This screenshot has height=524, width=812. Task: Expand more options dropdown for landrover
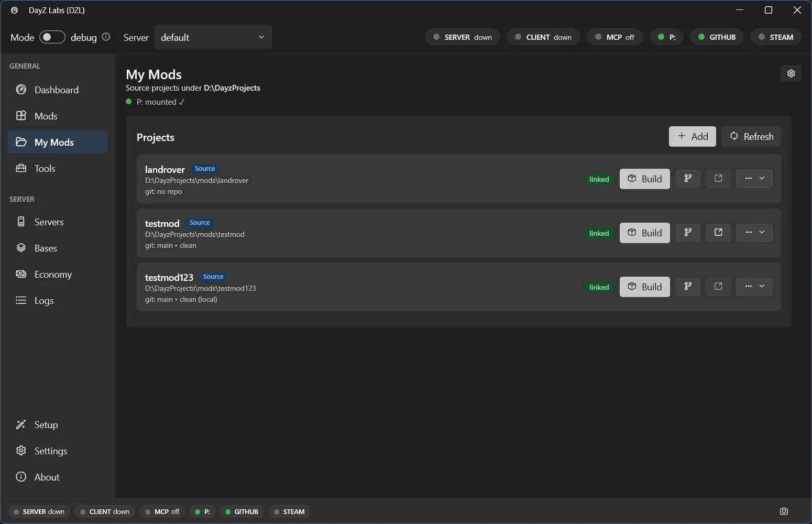pyautogui.click(x=754, y=179)
